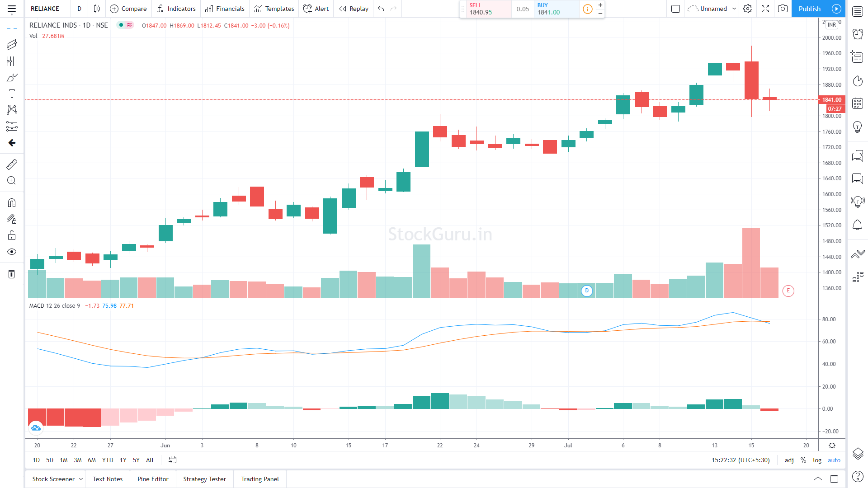This screenshot has height=488, width=868.
Task: Toggle log scale
Action: (817, 460)
